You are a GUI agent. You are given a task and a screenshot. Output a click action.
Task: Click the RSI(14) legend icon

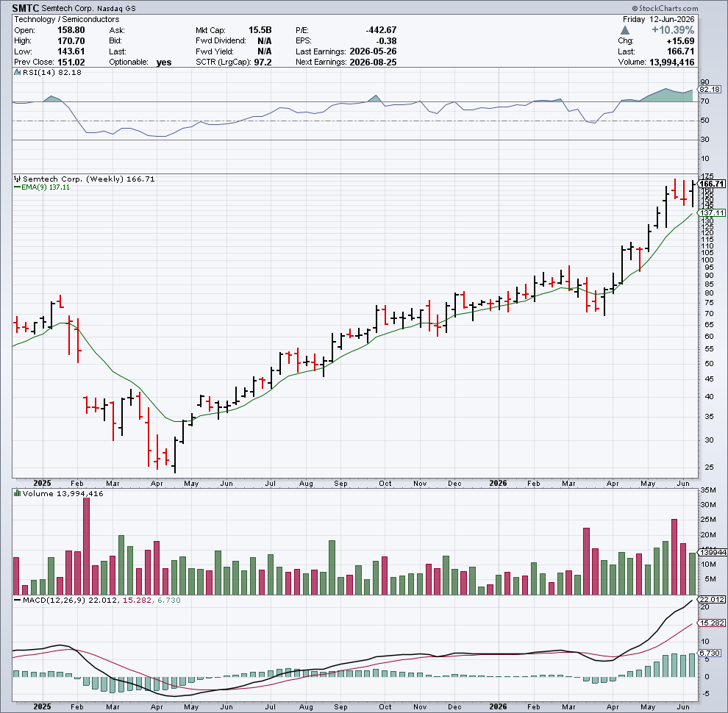point(17,72)
